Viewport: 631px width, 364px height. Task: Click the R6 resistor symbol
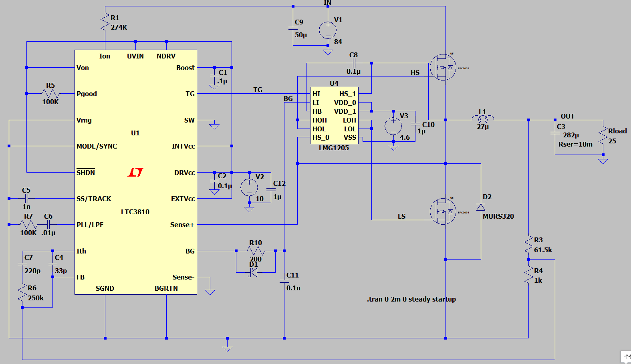[x=22, y=293]
